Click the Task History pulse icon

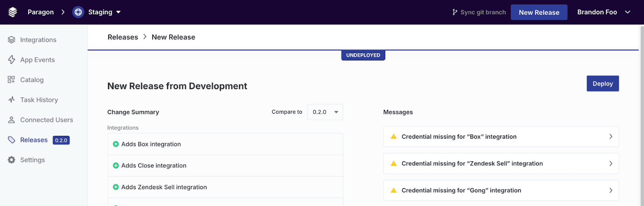click(x=11, y=100)
